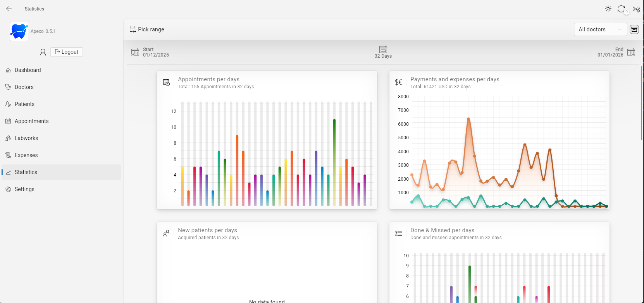Open the Expenses page
Screen dimensions: 644x303
click(x=61, y=155)
